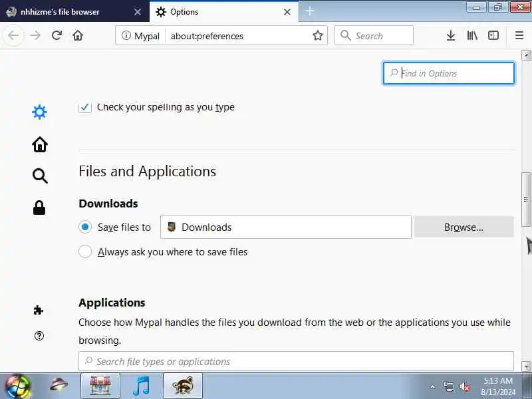Select the Search category magnifier icon

pos(40,176)
